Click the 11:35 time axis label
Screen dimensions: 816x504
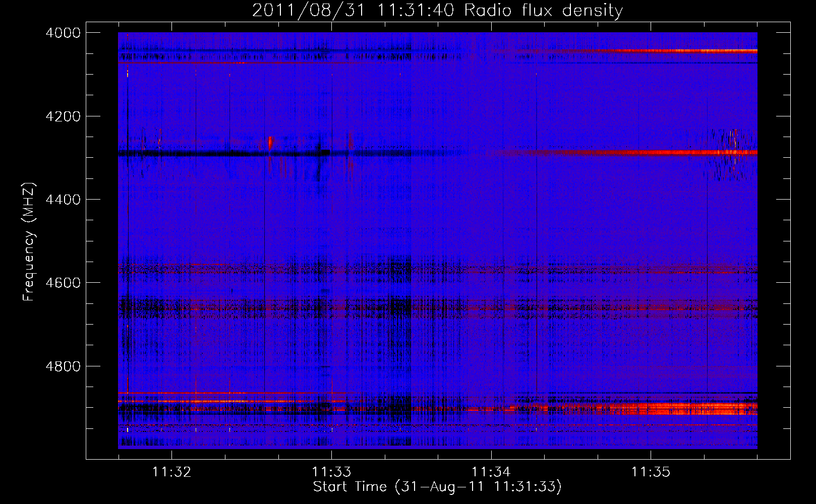pyautogui.click(x=651, y=472)
